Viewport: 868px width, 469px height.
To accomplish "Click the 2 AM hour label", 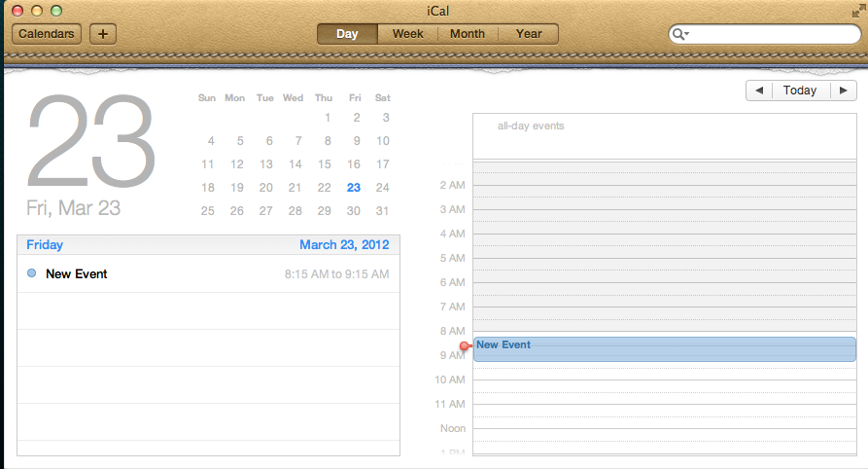I will tap(452, 185).
